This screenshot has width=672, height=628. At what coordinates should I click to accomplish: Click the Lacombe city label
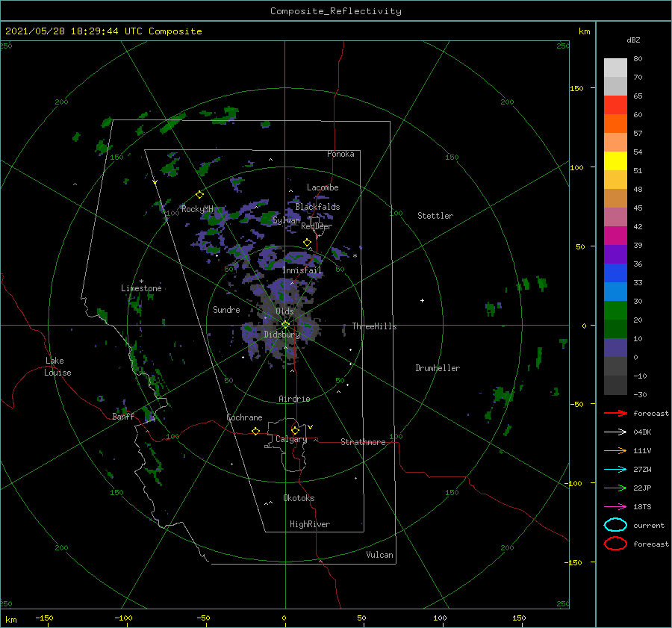(323, 187)
